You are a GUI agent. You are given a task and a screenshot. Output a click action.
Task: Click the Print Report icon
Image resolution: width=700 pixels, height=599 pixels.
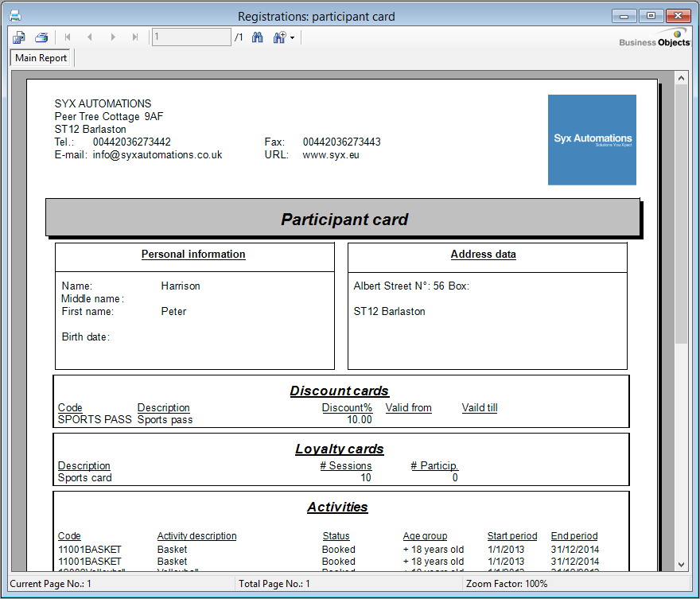[41, 37]
